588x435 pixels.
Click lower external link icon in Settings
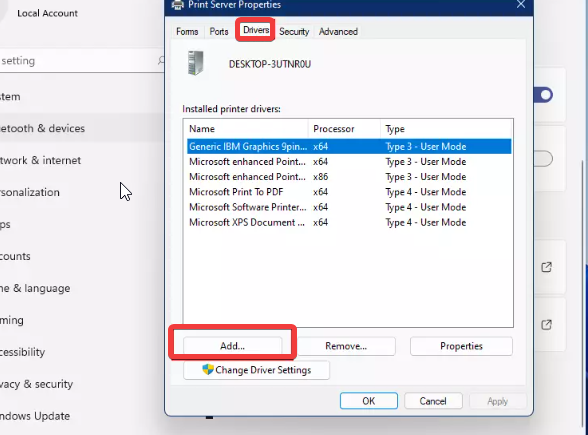pyautogui.click(x=546, y=324)
